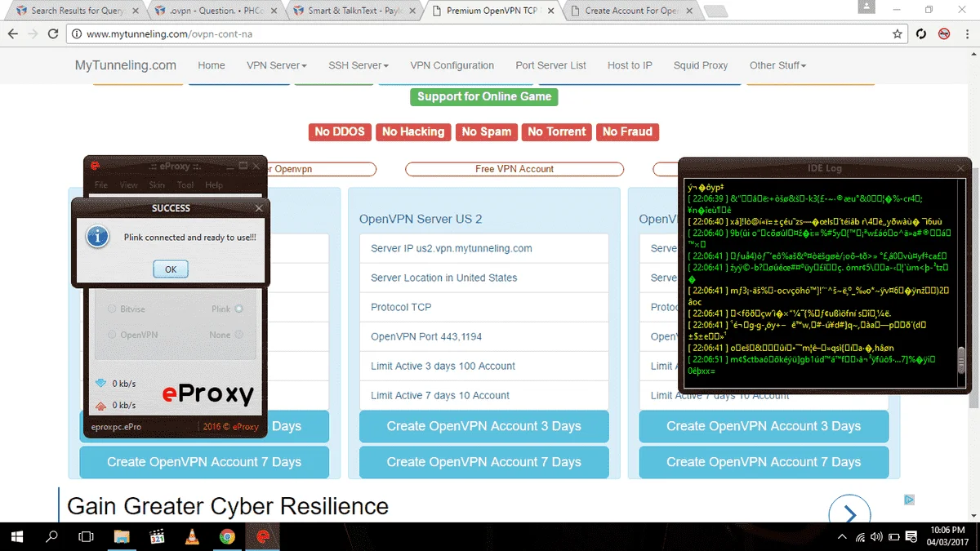This screenshot has width=980, height=551.
Task: Click the upload speed arrow icon in eProxy
Action: (x=101, y=405)
